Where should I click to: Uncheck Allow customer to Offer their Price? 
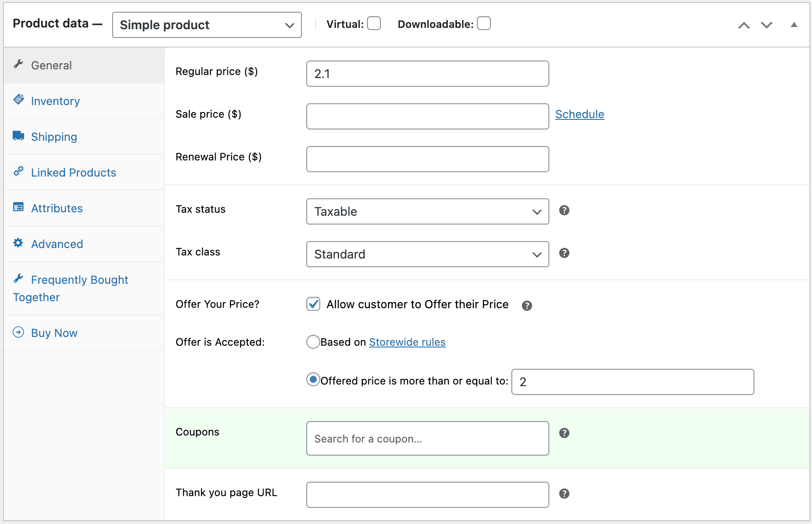tap(313, 304)
